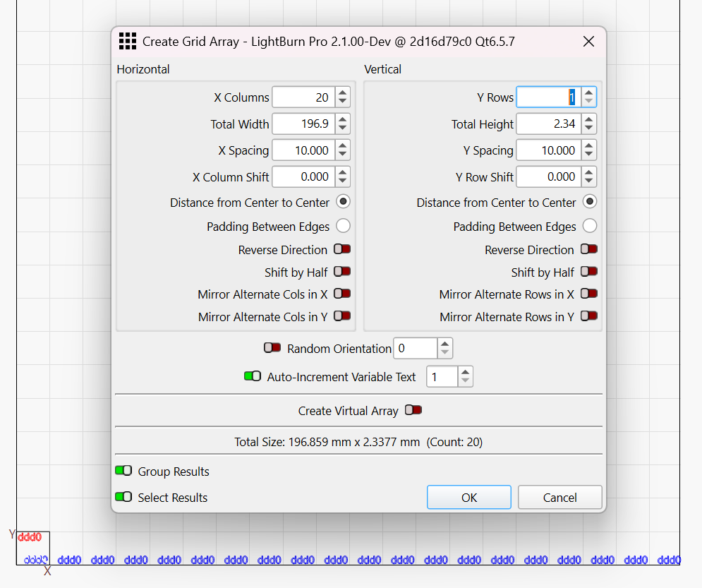Select vertical Distance from Center to Center
This screenshot has width=702, height=588.
click(590, 202)
